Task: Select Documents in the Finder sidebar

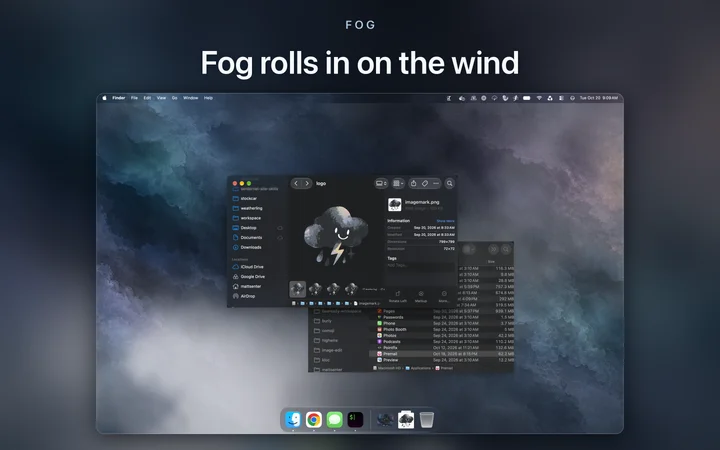Action: click(x=248, y=237)
